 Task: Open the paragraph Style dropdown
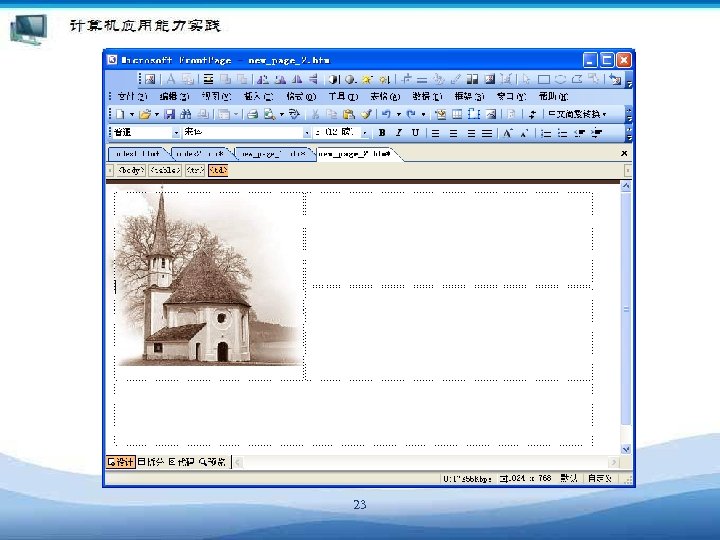[x=176, y=133]
